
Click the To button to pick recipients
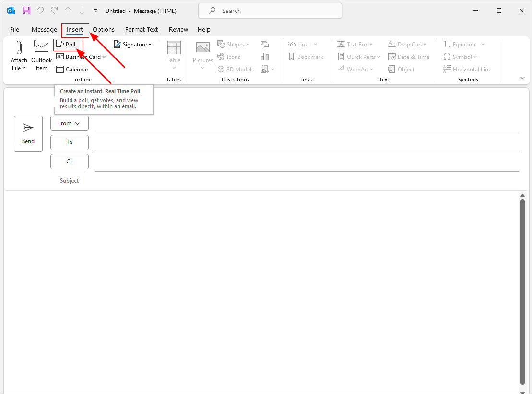point(69,142)
